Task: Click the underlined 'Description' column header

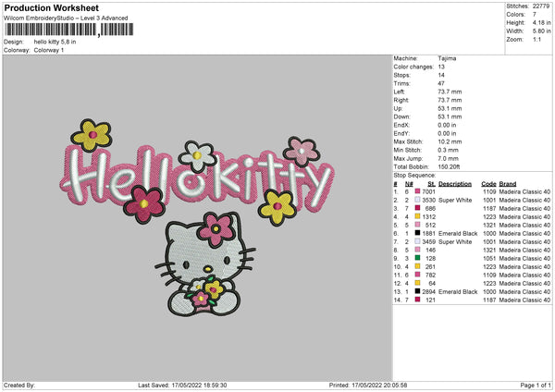Action: click(455, 184)
